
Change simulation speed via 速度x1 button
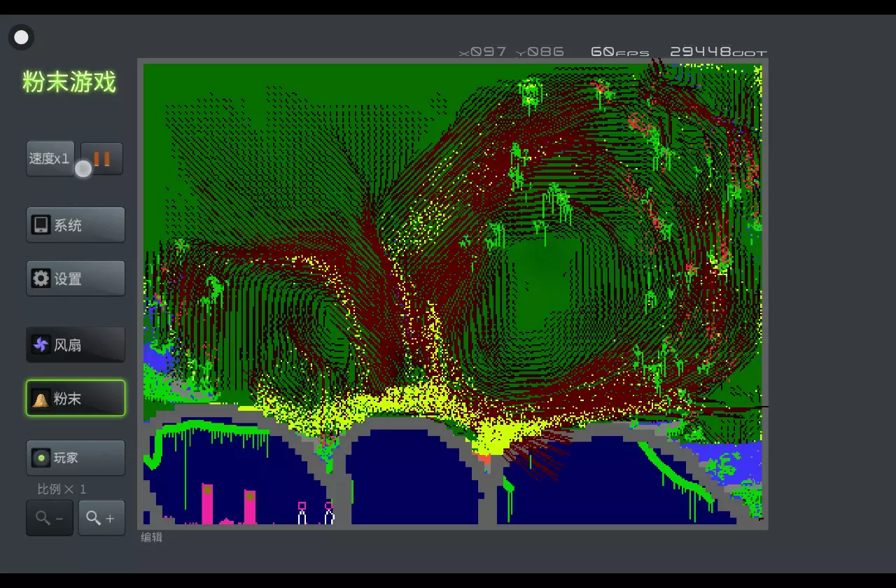click(x=50, y=159)
